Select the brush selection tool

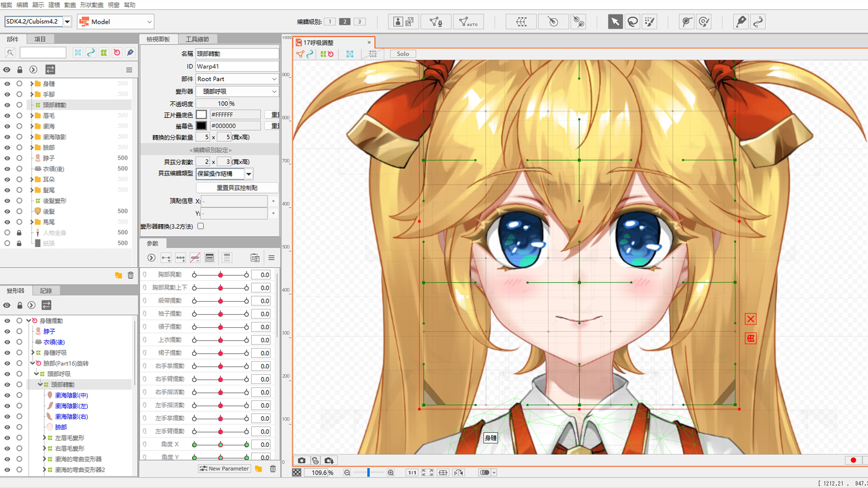click(x=649, y=22)
